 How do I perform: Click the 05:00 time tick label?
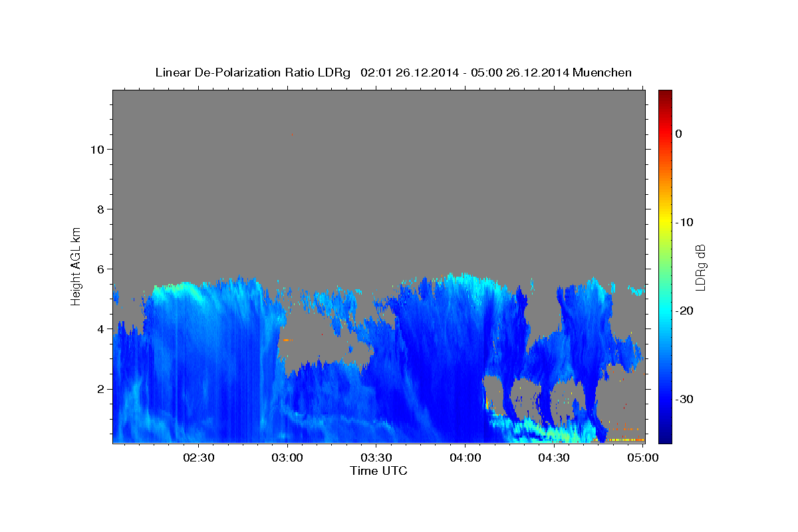click(x=643, y=458)
